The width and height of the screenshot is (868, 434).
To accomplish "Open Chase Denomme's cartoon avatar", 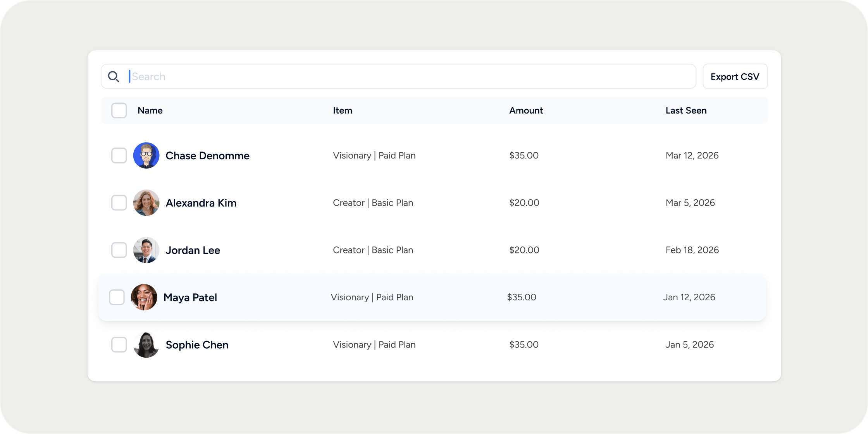I will (x=146, y=155).
